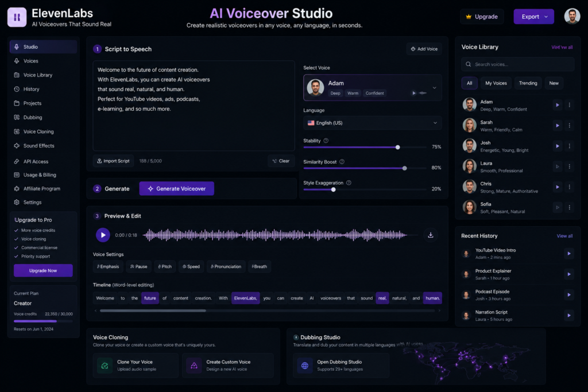This screenshot has height=392, width=588.
Task: Click Style Exaggeration help icon
Action: [x=349, y=183]
